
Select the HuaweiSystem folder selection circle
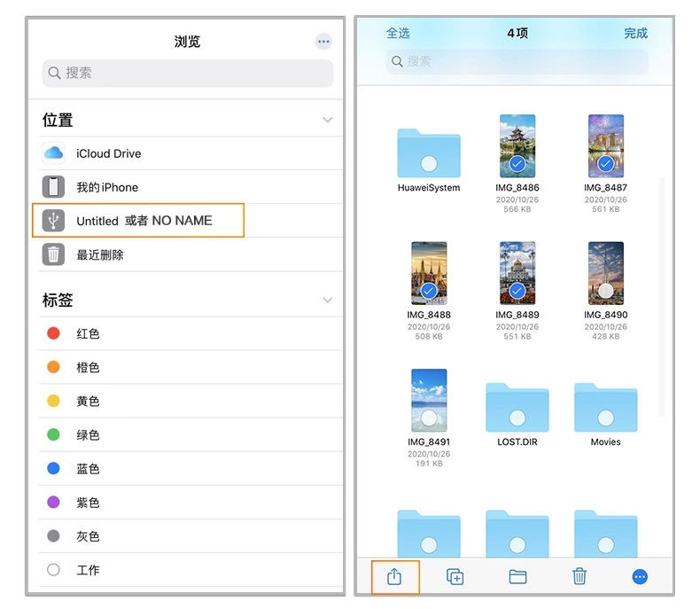[429, 164]
